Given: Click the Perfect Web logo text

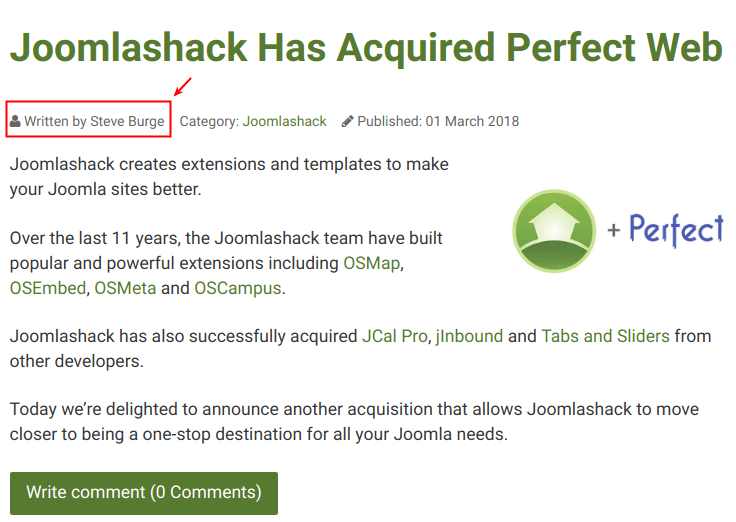Looking at the screenshot, I should 676,230.
